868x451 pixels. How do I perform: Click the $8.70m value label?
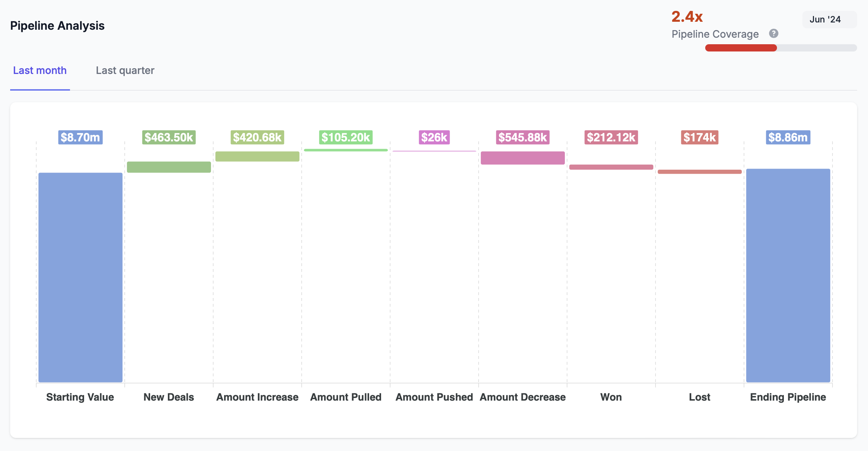click(x=80, y=137)
